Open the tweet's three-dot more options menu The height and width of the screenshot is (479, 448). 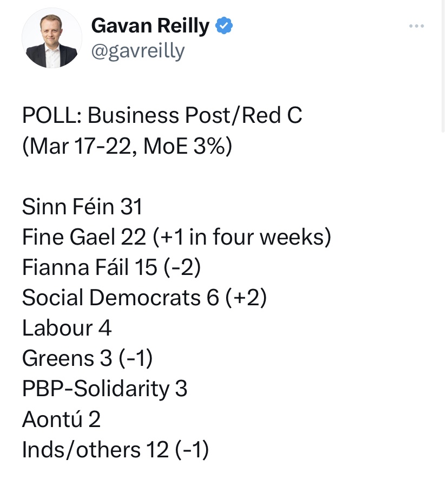[416, 26]
